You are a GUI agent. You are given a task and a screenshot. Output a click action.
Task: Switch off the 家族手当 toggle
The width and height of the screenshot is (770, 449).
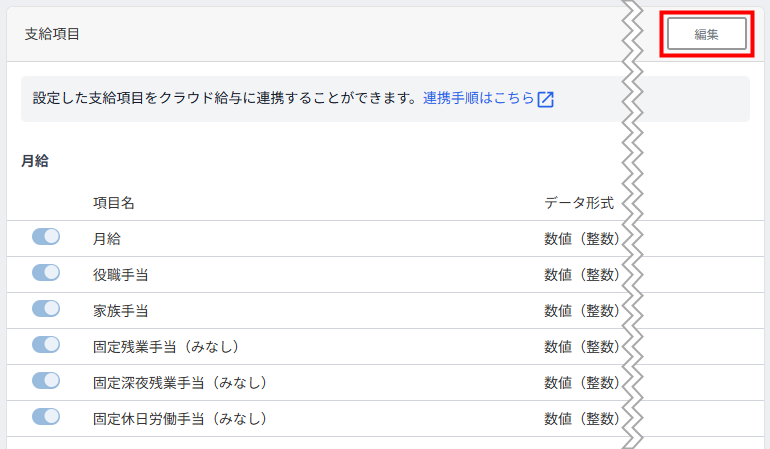pos(46,309)
